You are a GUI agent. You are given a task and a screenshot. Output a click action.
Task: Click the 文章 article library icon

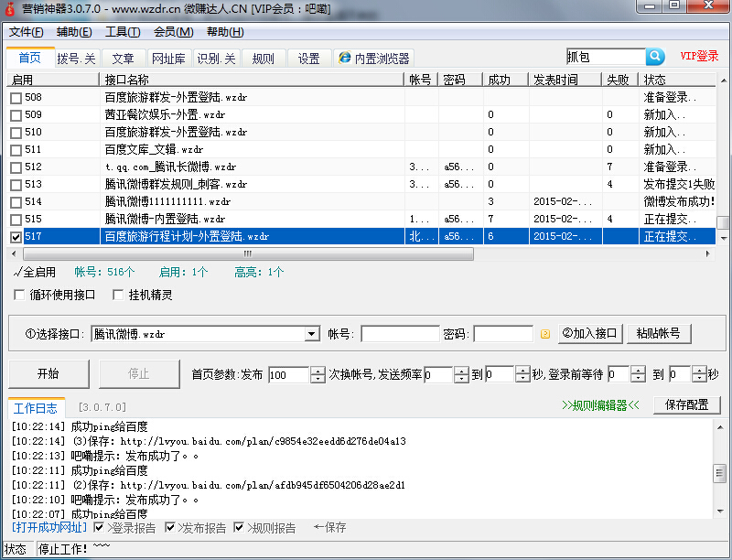pos(124,57)
